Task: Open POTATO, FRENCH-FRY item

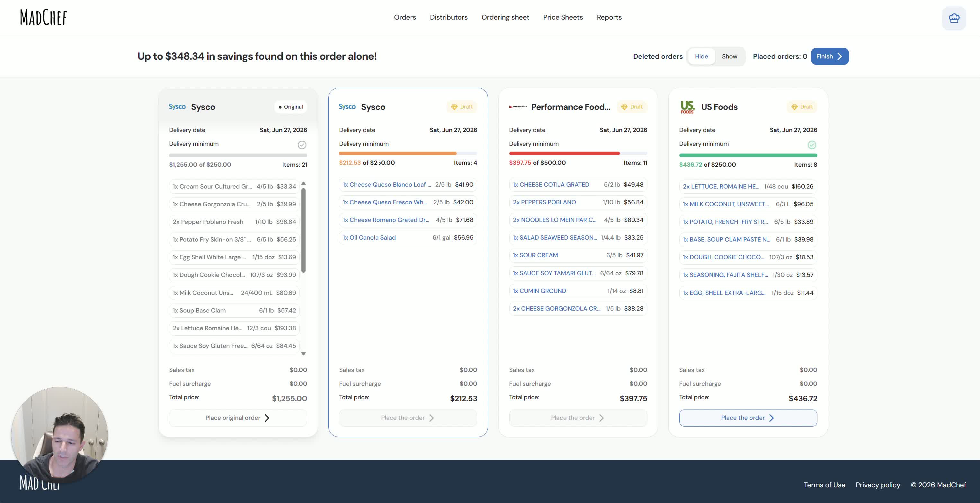Action: click(x=748, y=222)
